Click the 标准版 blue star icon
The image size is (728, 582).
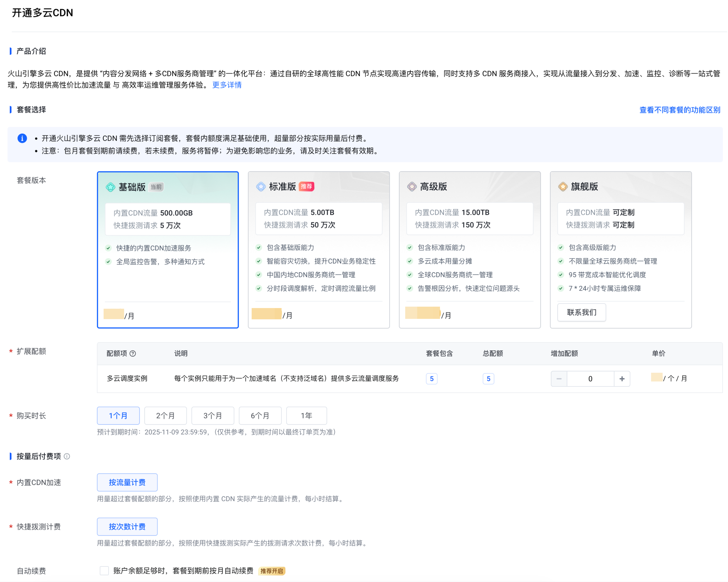[261, 187]
